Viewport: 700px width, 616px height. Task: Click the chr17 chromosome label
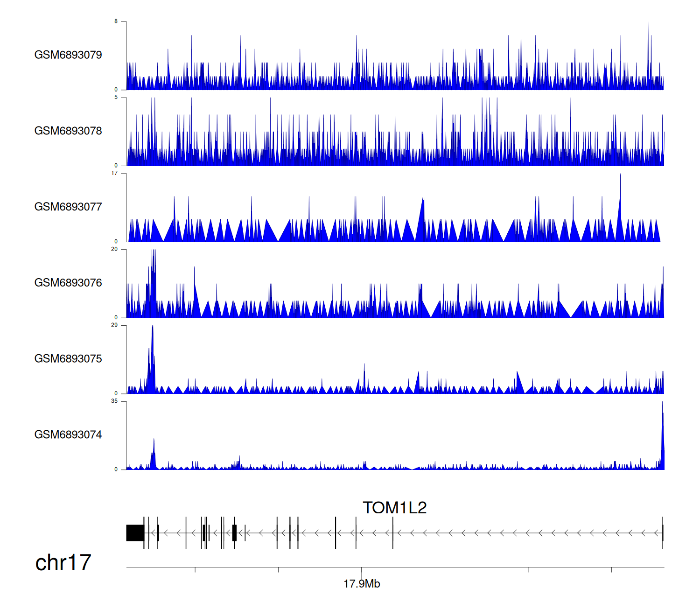point(63,563)
